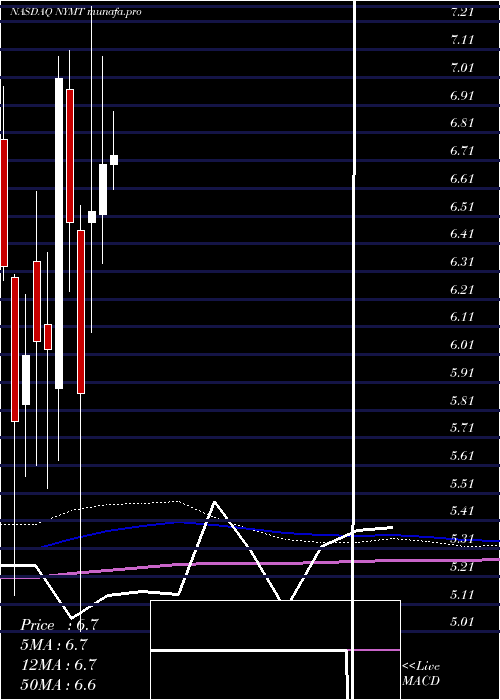Click the 6.31 price axis label
Image resolution: width=500 pixels, height=700 pixels.
pyautogui.click(x=462, y=262)
